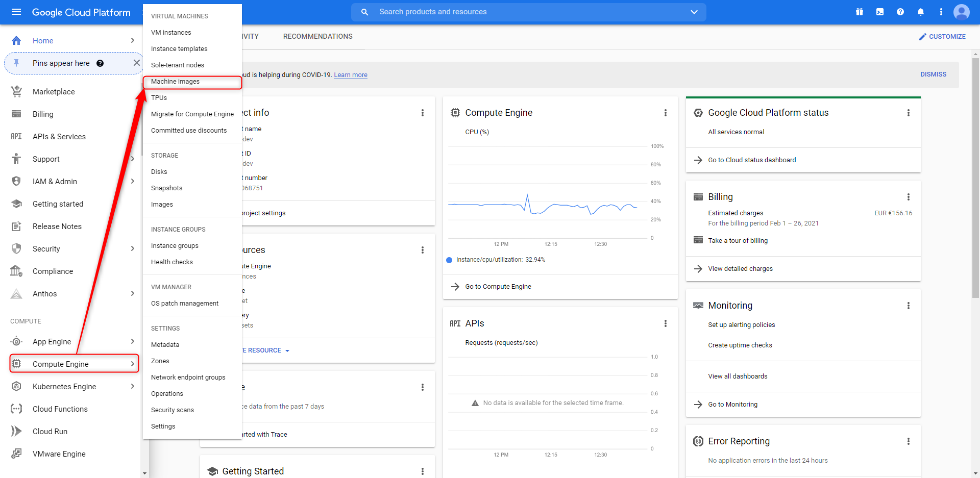Screen dimensions: 980x478
Task: Open Monitoring card three-dot menu
Action: click(x=908, y=306)
